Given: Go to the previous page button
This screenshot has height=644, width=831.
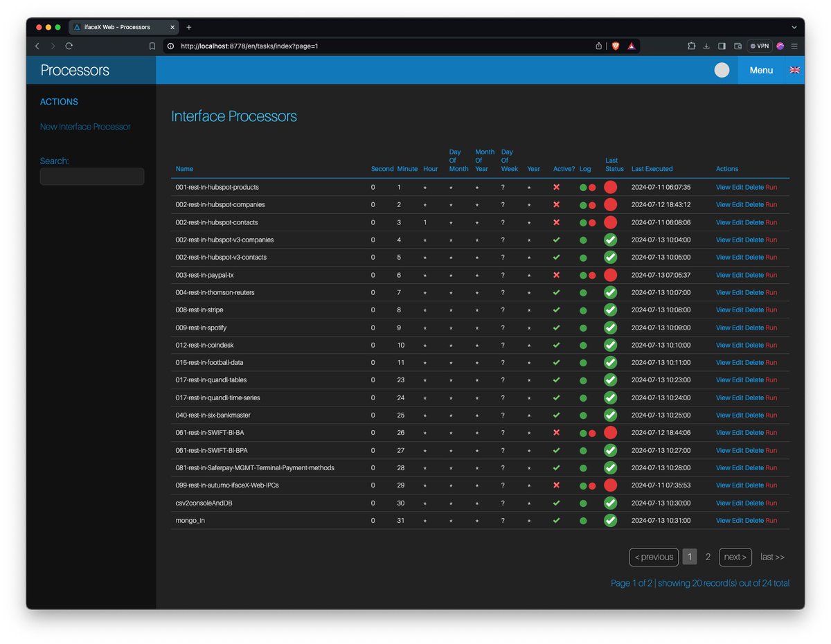Looking at the screenshot, I should (654, 557).
